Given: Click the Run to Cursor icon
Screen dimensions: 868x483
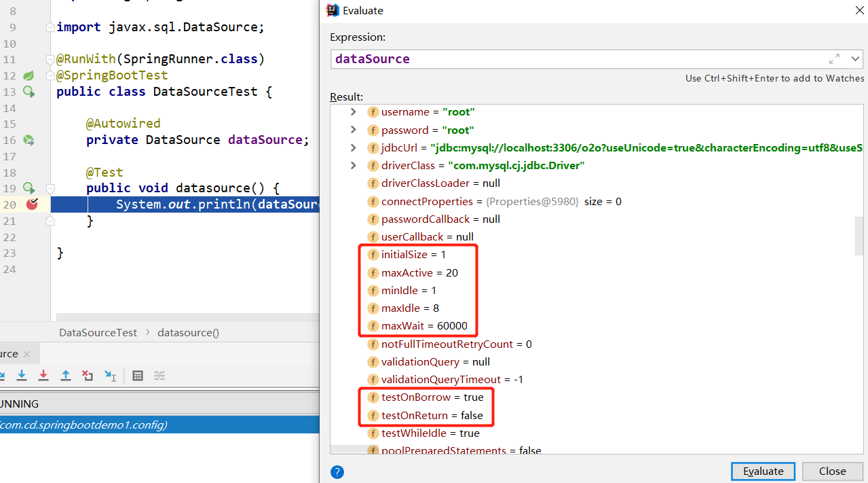Looking at the screenshot, I should 110,376.
